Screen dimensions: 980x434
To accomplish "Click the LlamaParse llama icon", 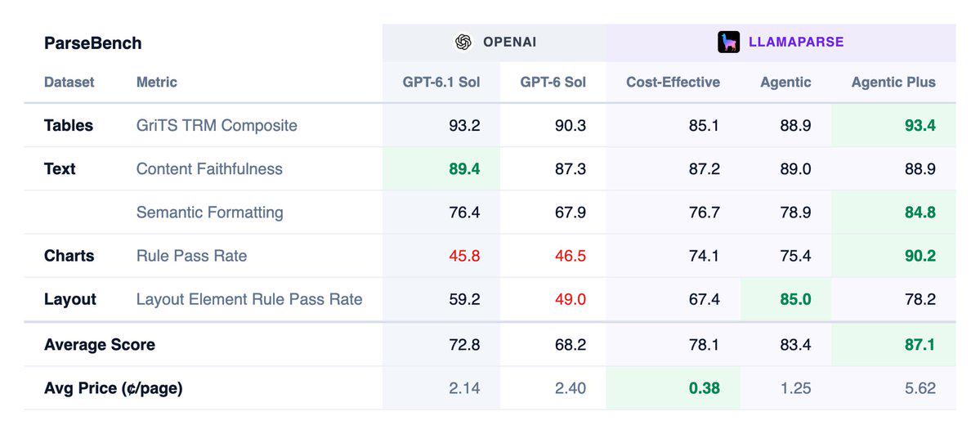I will pos(728,42).
